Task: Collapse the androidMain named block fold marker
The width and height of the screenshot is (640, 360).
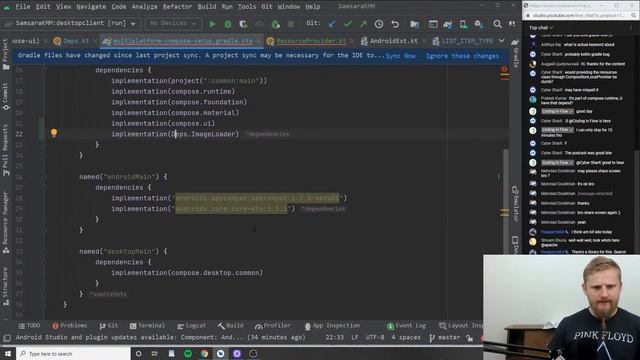Action: [x=44, y=177]
